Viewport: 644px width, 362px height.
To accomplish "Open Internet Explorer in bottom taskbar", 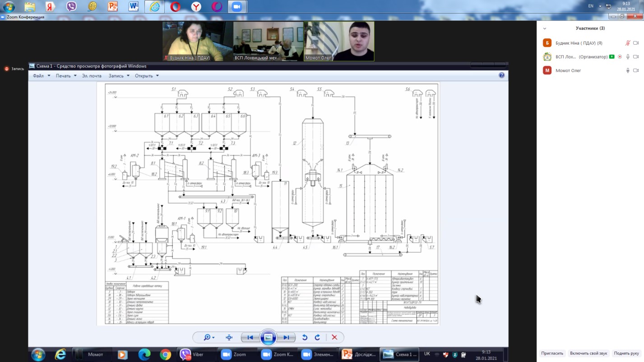I will click(x=60, y=354).
